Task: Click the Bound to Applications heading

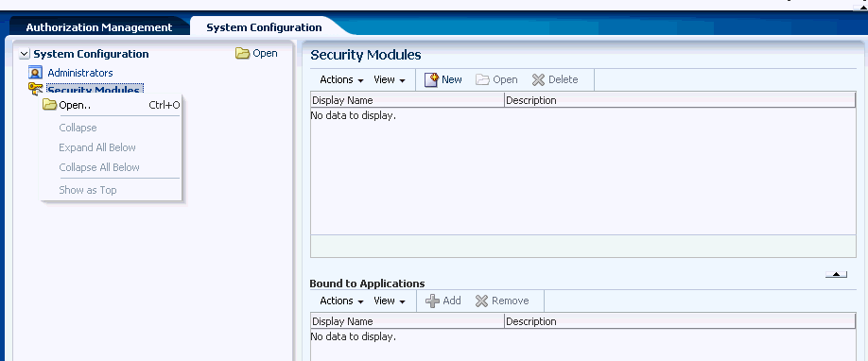Action: 367,284
